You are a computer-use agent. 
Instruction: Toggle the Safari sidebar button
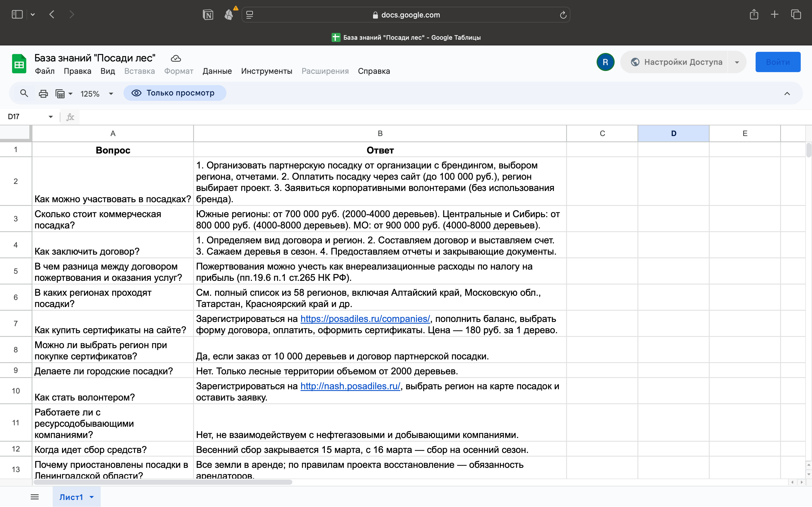pos(17,14)
